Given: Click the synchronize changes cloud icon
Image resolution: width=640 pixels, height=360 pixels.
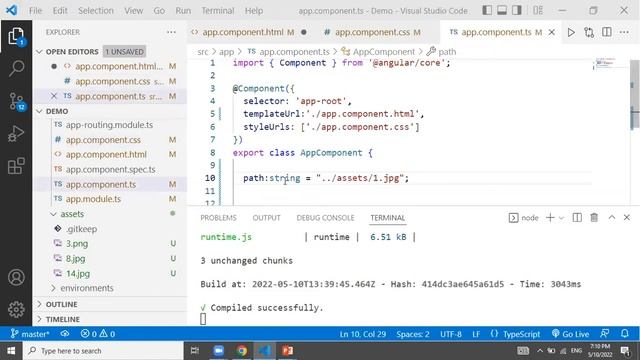Looking at the screenshot, I should click(64, 334).
